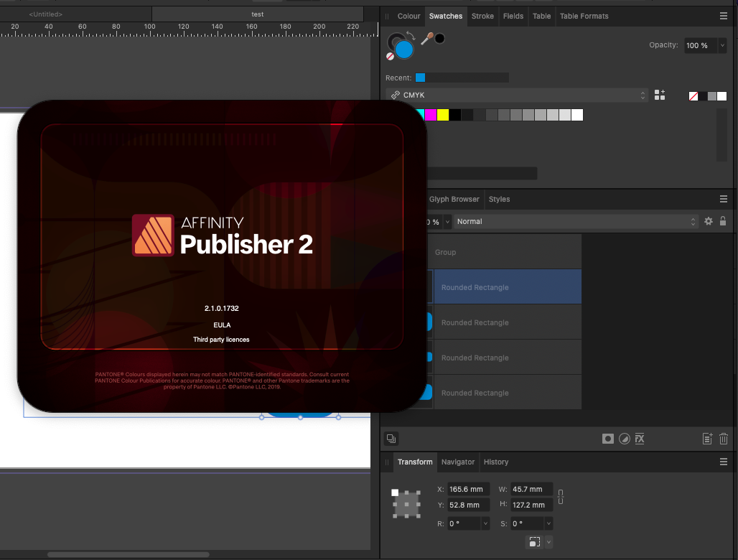Click the X position field
Image resolution: width=738 pixels, height=560 pixels.
pyautogui.click(x=468, y=490)
